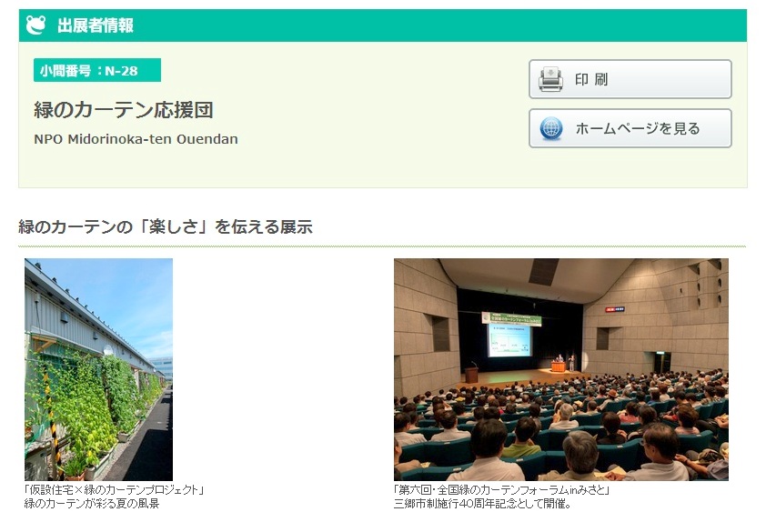Click caption 三郷市制施行40周年記念として開催。
766x532 pixels.
click(482, 503)
